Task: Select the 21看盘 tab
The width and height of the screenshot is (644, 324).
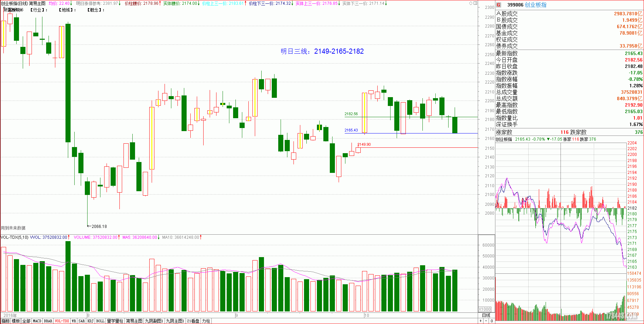Action: (x=193, y=321)
